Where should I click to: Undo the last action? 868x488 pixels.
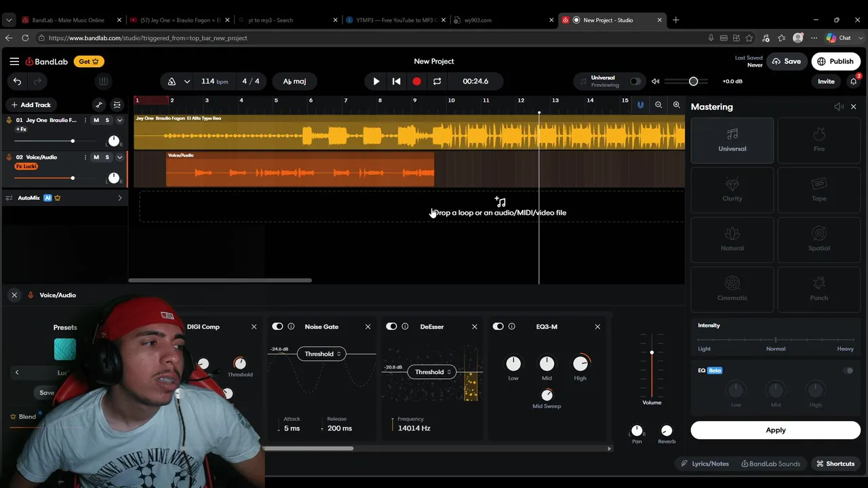click(x=17, y=81)
